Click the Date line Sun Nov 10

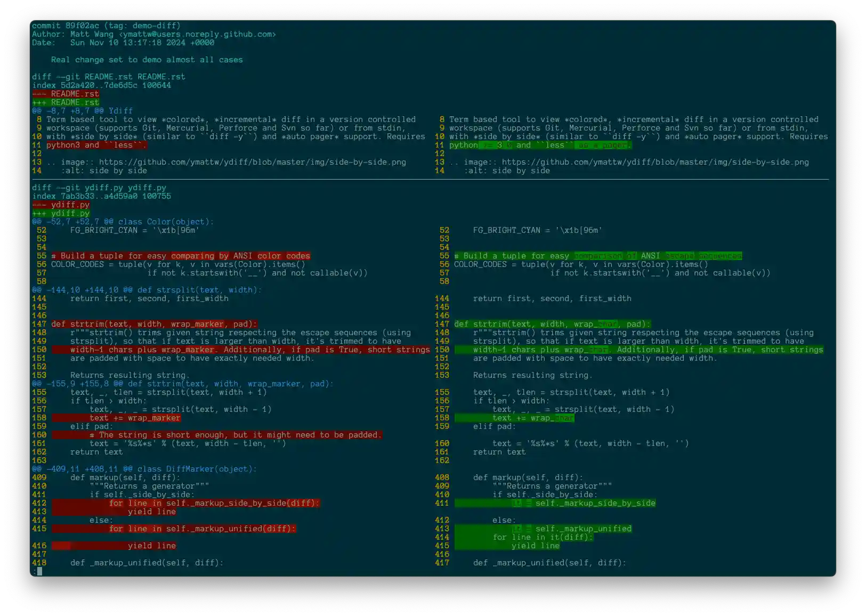point(123,43)
